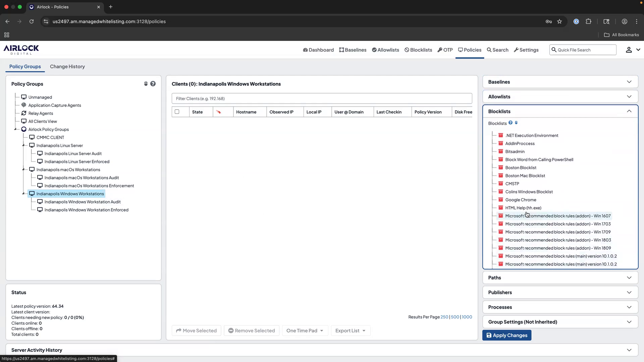644x362 pixels.
Task: Expand the Paths section
Action: [x=559, y=278]
